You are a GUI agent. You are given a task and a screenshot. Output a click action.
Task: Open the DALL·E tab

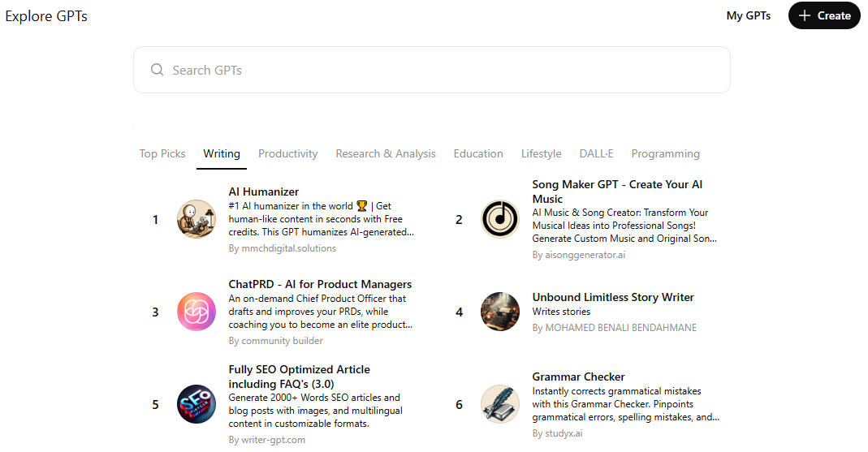click(596, 153)
